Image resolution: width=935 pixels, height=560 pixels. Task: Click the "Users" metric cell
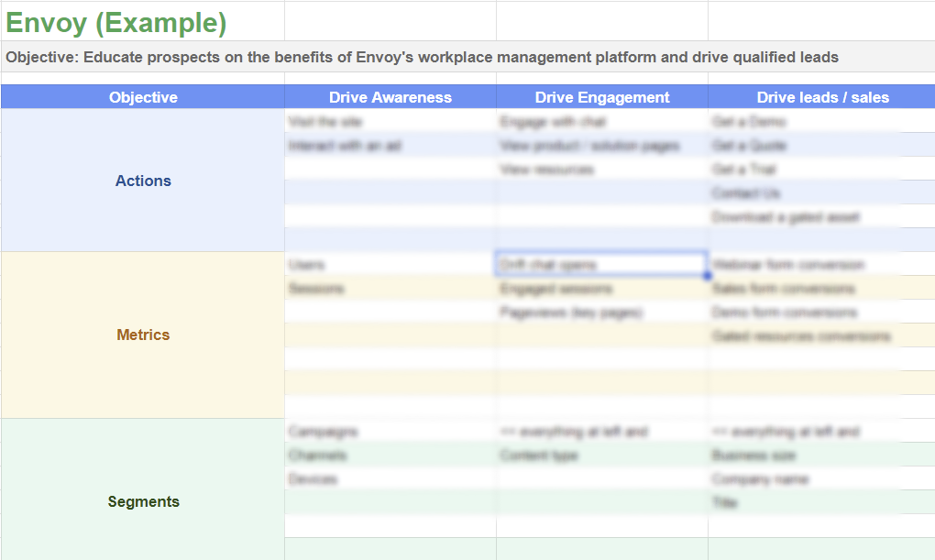(x=390, y=264)
